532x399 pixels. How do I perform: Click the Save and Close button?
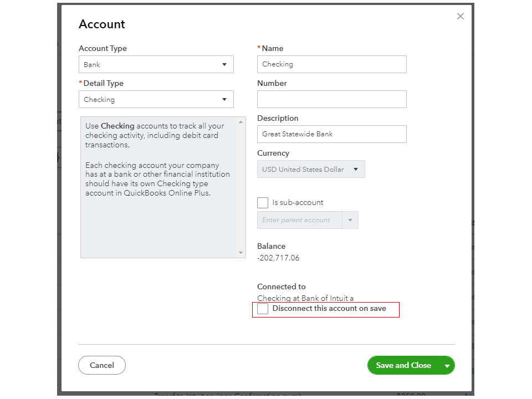pos(403,365)
